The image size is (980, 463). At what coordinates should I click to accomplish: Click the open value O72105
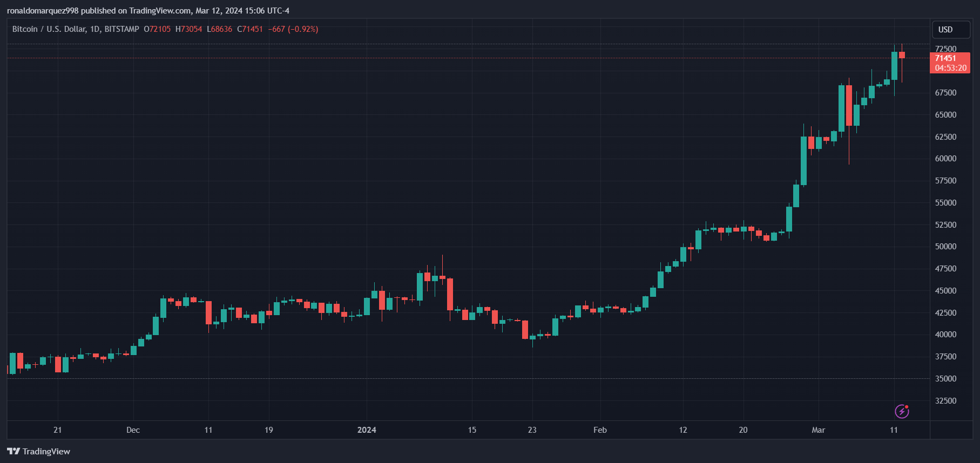[x=157, y=29]
